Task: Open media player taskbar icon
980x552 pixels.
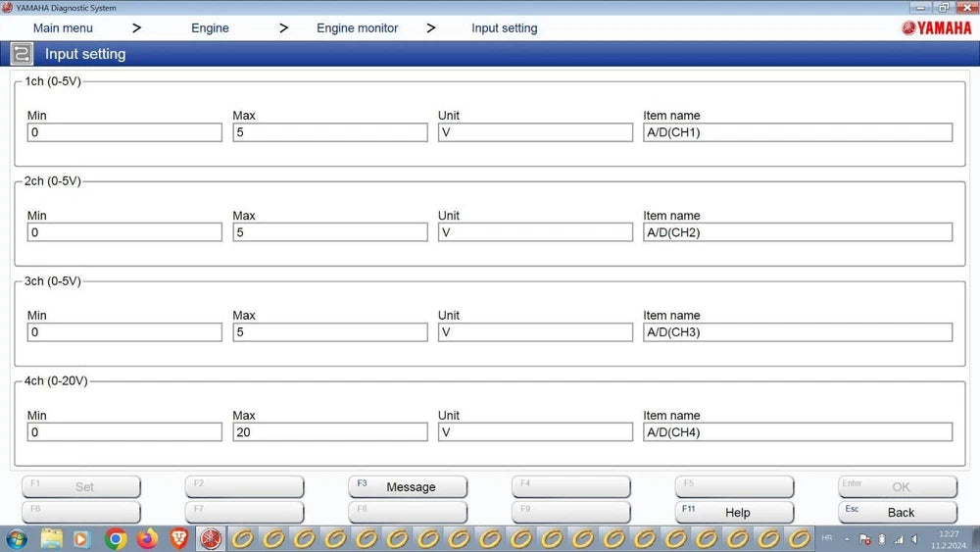Action: [x=82, y=538]
